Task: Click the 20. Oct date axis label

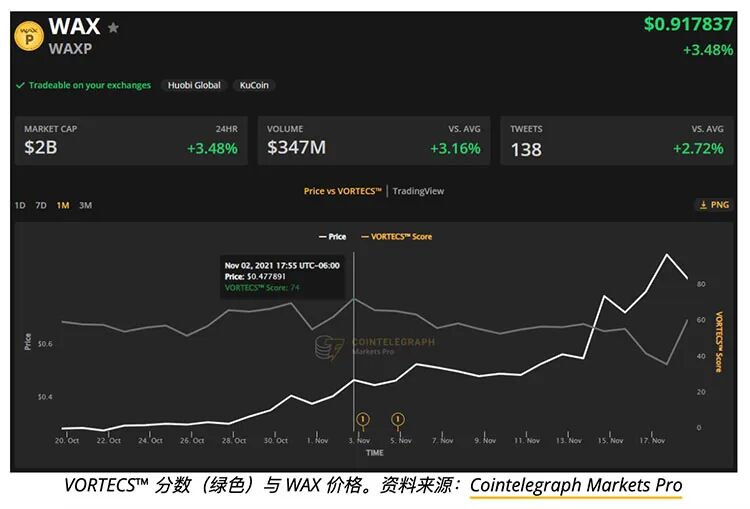Action: (67, 440)
